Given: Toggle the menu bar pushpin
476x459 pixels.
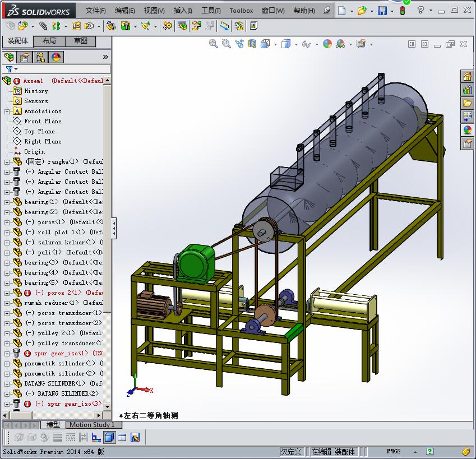Looking at the screenshot, I should 327,11.
